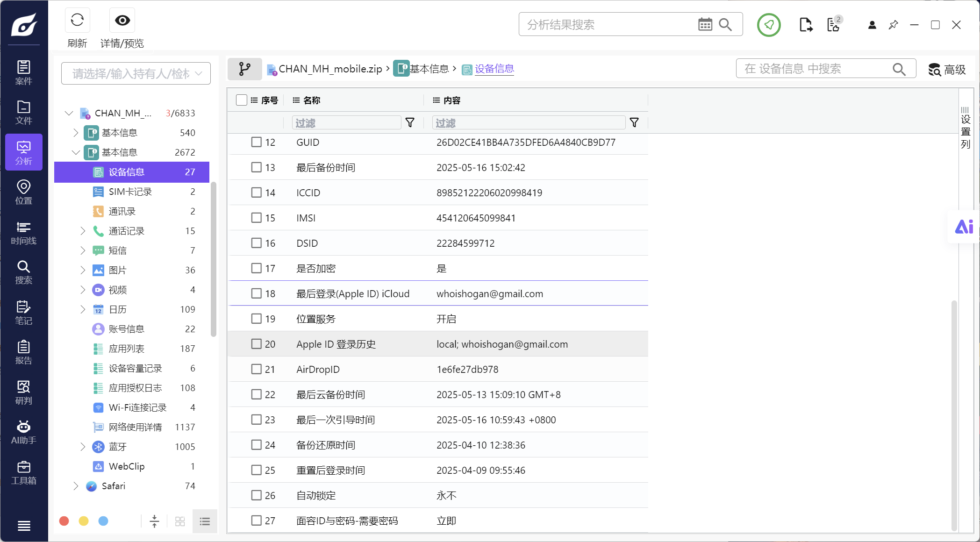Open the user account icon
The image size is (980, 542).
(872, 25)
